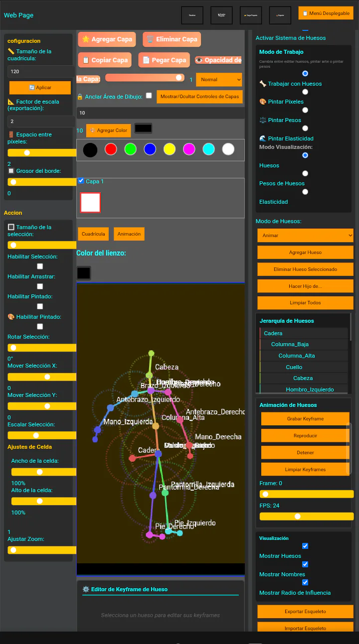Stop animation with Detener button

click(x=305, y=453)
